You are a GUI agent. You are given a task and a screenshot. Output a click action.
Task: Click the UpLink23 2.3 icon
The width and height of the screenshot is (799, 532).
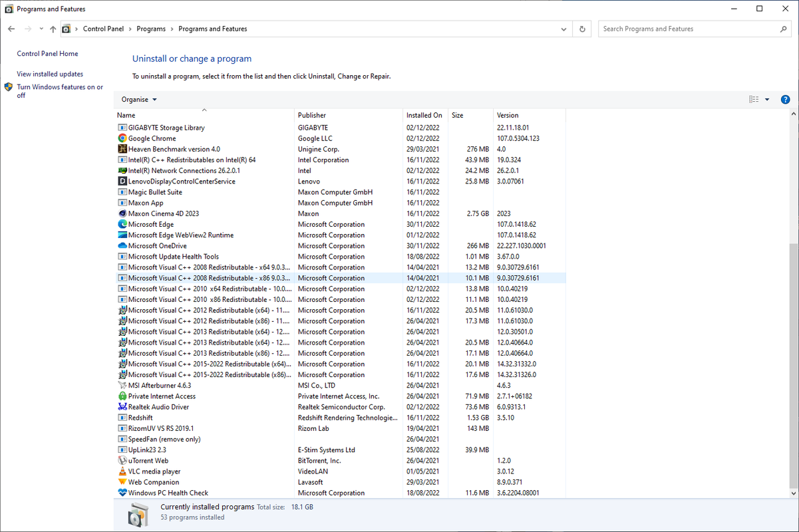[122, 450]
